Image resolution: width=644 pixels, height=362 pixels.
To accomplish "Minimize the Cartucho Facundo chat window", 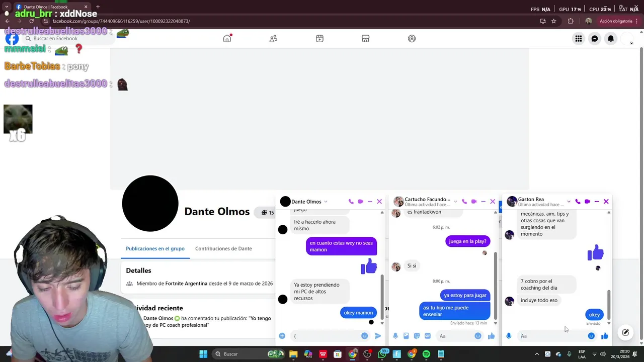I will click(483, 202).
